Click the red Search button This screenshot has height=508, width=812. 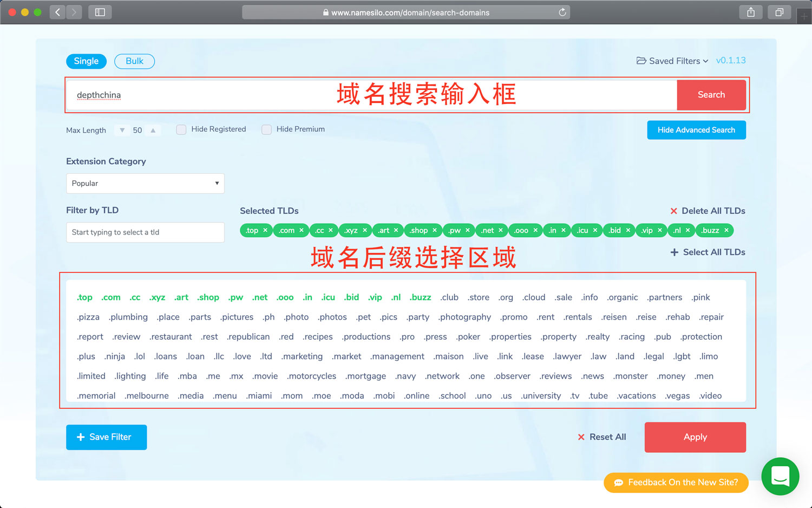coord(711,95)
